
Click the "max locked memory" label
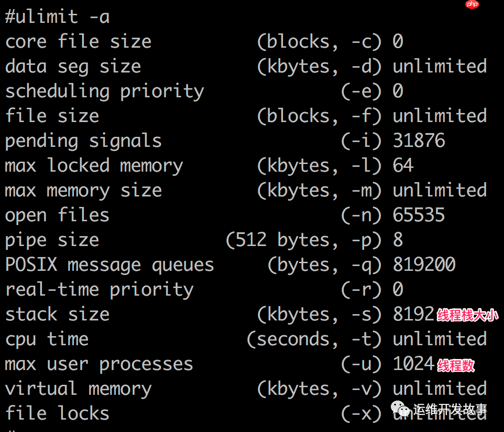tap(94, 166)
